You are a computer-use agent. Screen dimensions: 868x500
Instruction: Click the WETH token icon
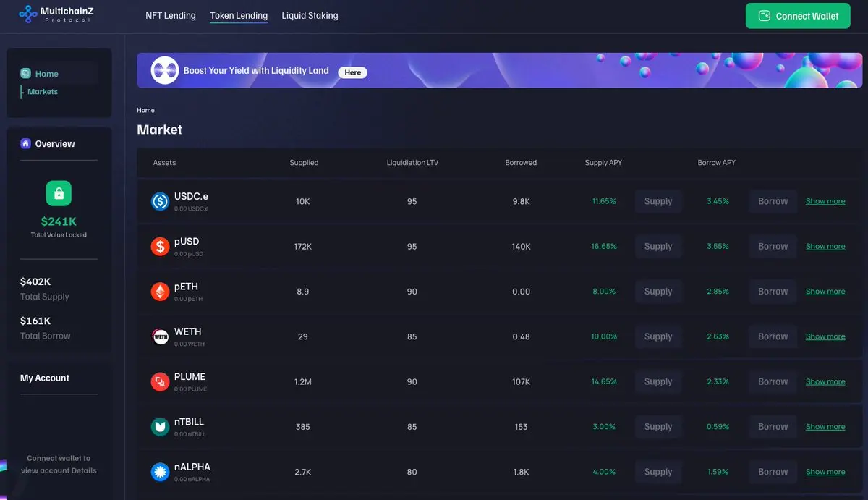(160, 336)
